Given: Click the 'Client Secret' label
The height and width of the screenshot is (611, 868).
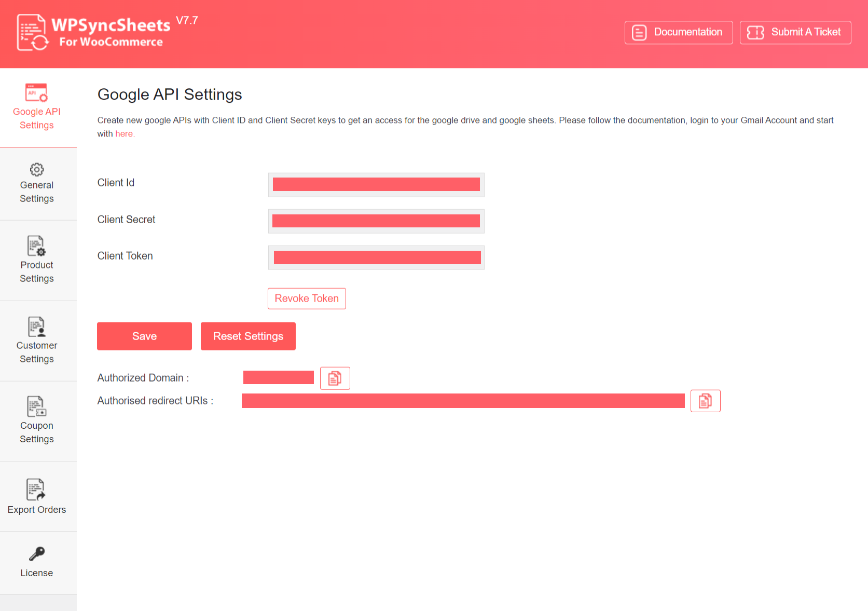Looking at the screenshot, I should click(126, 220).
